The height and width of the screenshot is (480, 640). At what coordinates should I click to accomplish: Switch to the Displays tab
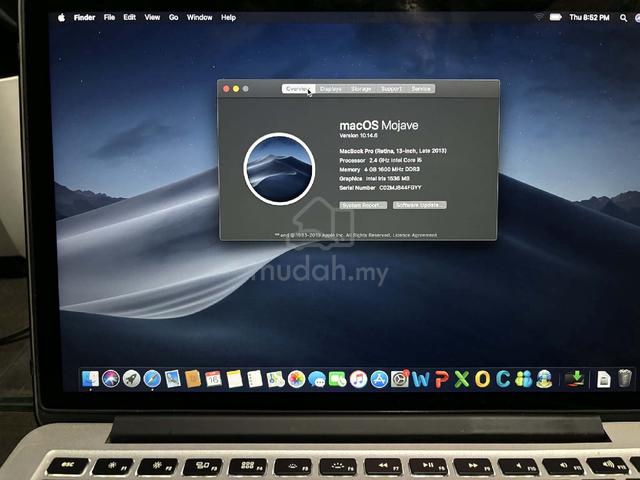pos(331,89)
